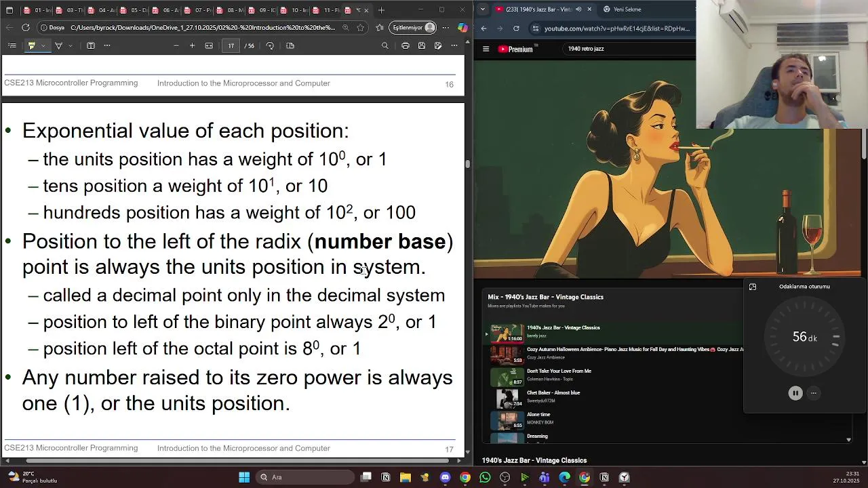
Task: Open Edge Copilot icon
Action: [462, 28]
